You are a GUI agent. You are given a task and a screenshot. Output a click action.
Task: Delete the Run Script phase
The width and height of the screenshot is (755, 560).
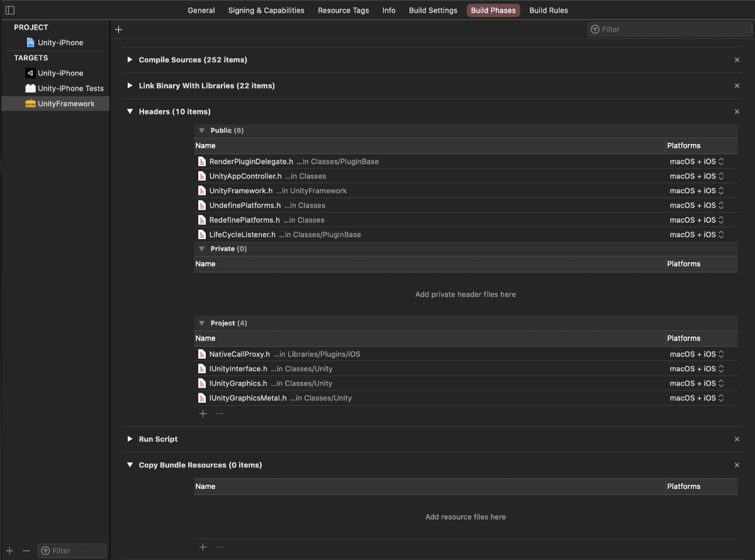[x=737, y=439]
